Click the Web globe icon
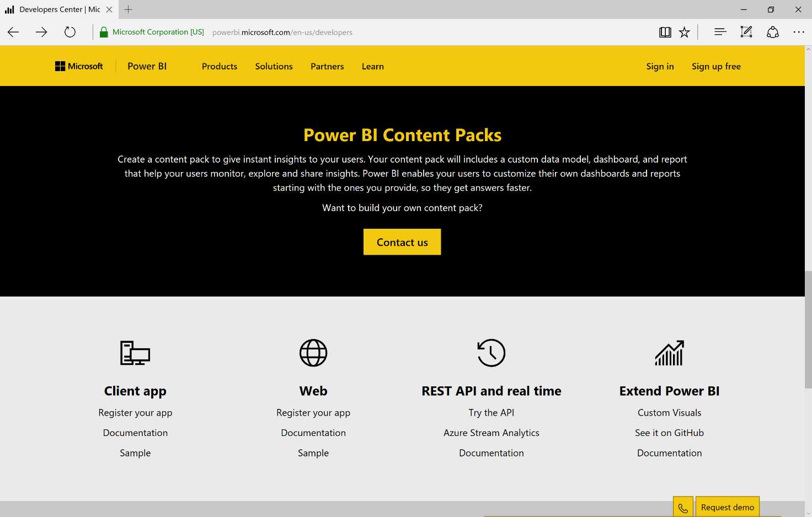 click(x=313, y=353)
